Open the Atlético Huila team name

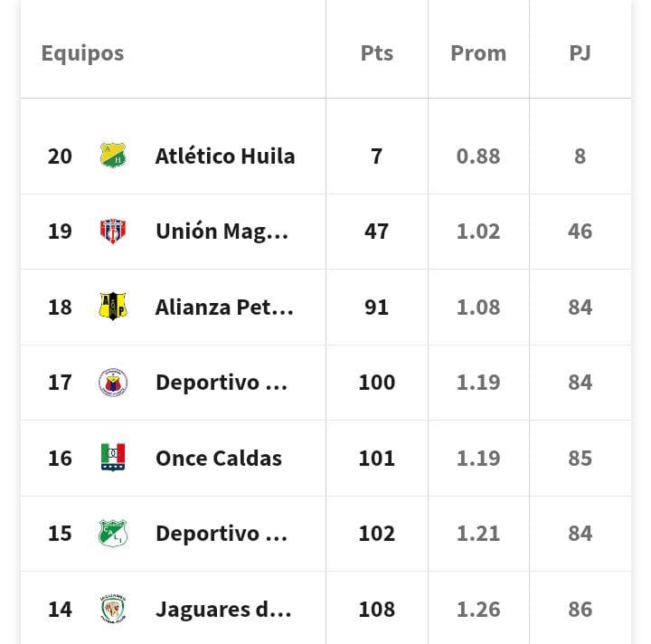225,156
